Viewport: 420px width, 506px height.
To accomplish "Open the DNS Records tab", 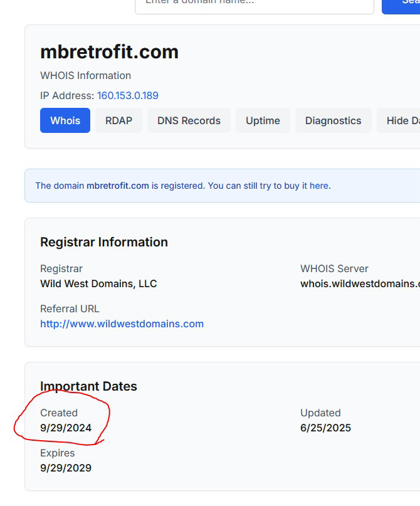I will 189,120.
